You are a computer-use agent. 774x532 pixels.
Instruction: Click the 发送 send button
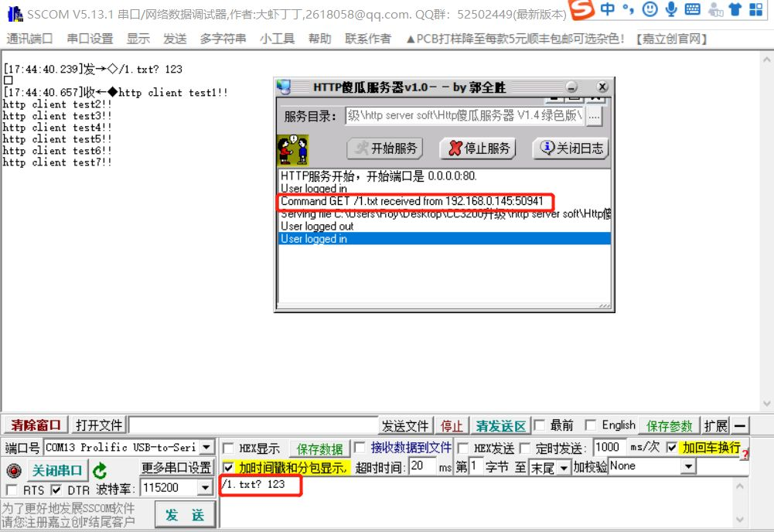point(184,514)
